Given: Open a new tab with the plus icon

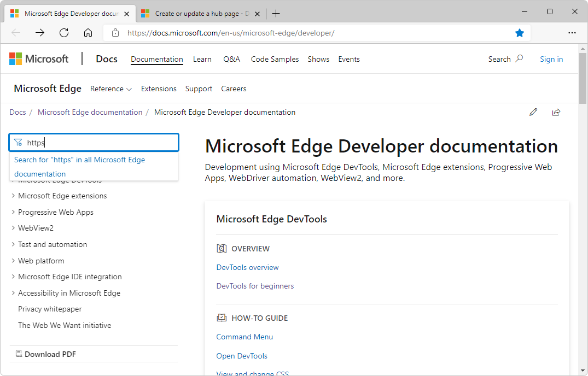Looking at the screenshot, I should [276, 13].
